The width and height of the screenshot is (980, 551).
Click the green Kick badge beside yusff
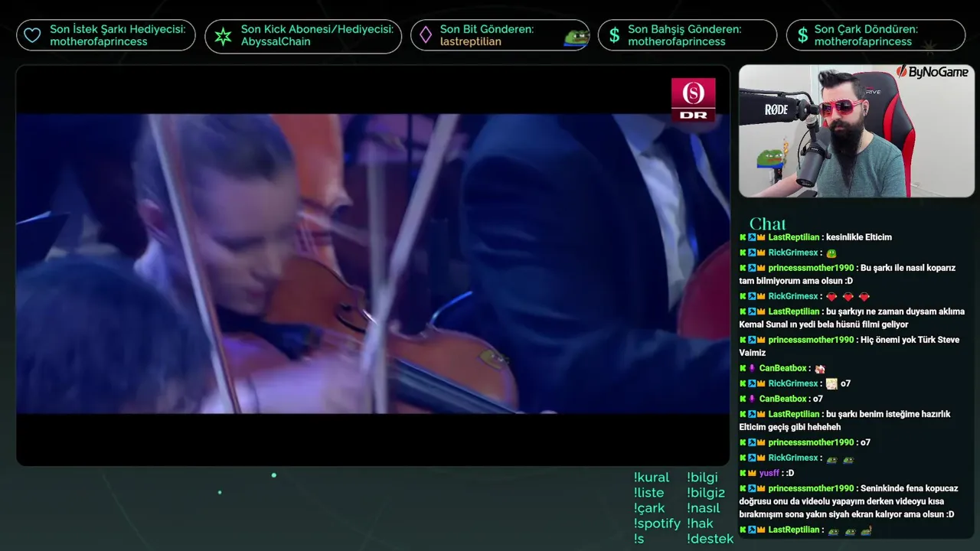coord(743,473)
